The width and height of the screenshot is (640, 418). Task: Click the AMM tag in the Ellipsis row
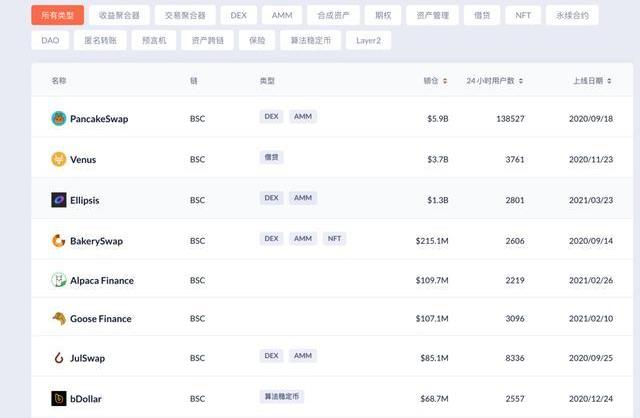pyautogui.click(x=303, y=198)
